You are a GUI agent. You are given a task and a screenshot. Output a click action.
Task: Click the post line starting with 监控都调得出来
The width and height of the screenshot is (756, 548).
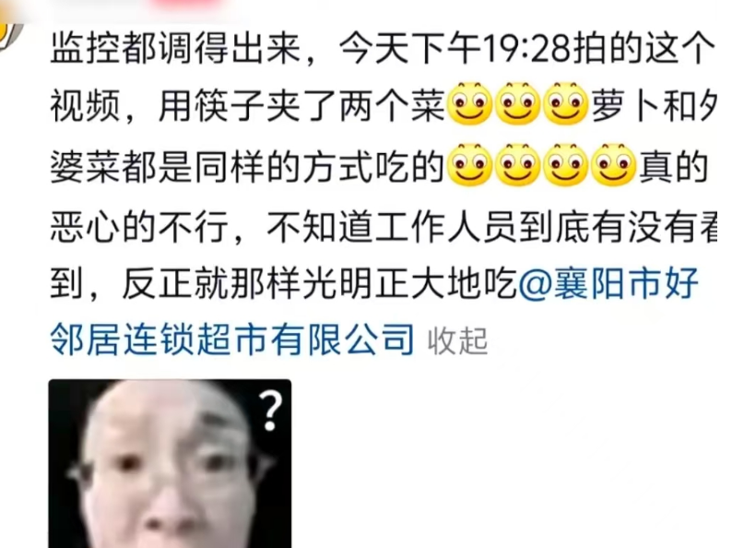tap(383, 49)
